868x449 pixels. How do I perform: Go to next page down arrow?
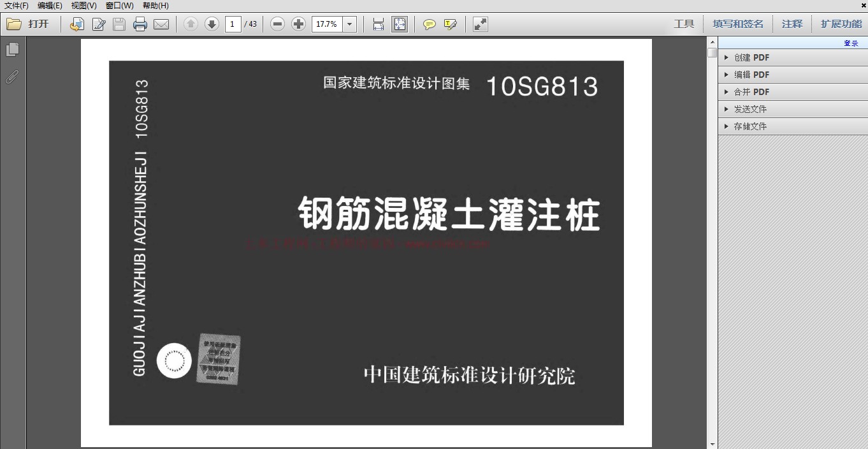(x=212, y=24)
